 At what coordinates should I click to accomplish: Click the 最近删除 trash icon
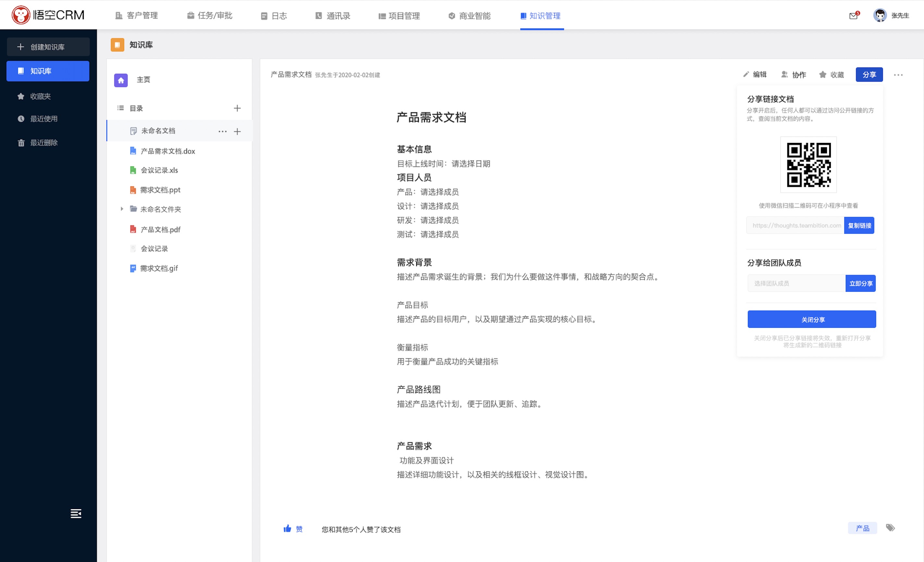tap(21, 143)
